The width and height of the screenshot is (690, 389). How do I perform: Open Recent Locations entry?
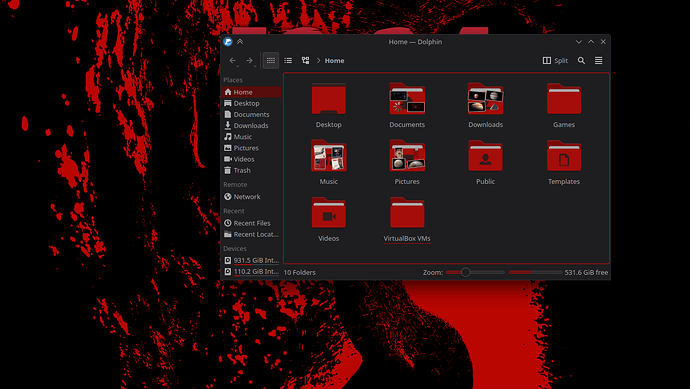(251, 235)
